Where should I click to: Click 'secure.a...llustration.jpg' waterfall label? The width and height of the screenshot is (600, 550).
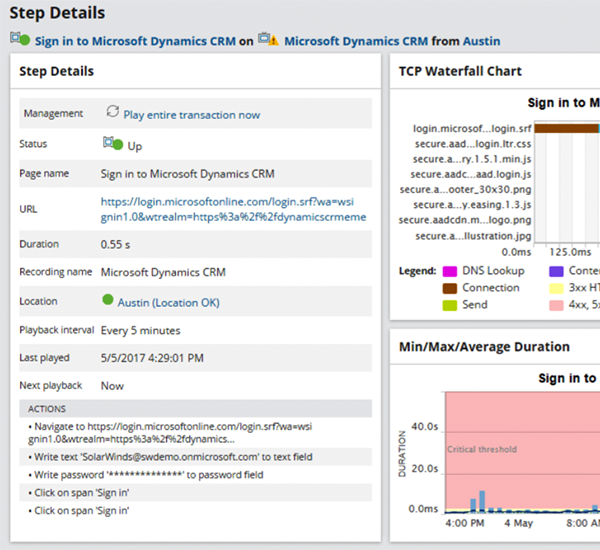[473, 236]
